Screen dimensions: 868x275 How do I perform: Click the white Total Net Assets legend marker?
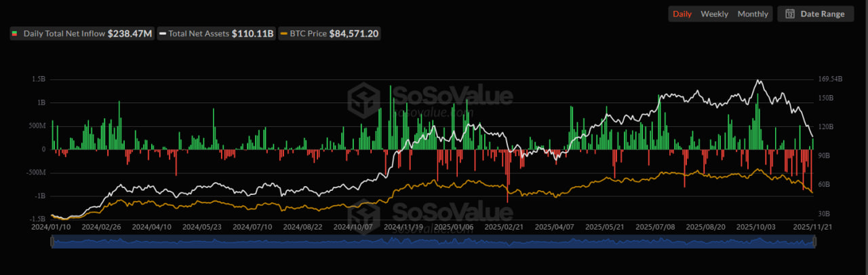(x=163, y=33)
